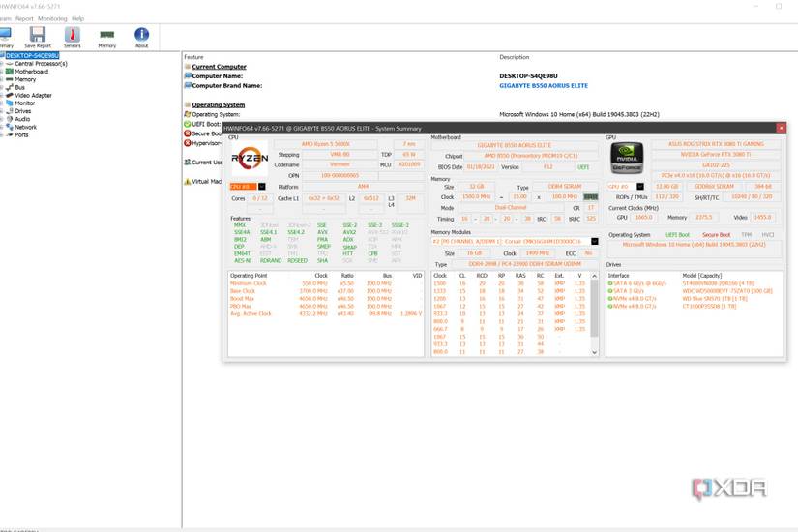Click the CPU name field in System Summary
798x532 pixels.
[x=326, y=144]
